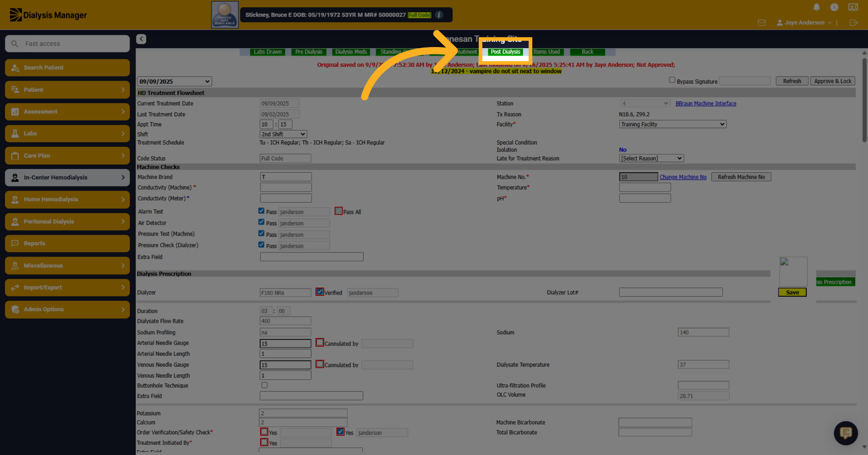Switch to the Pre Dialysis tab
The image size is (868, 455).
point(309,52)
